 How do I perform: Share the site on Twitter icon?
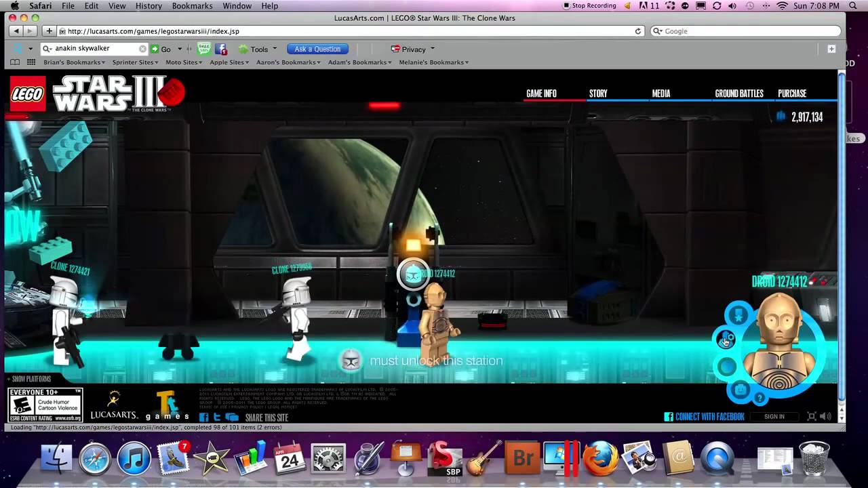pyautogui.click(x=217, y=418)
